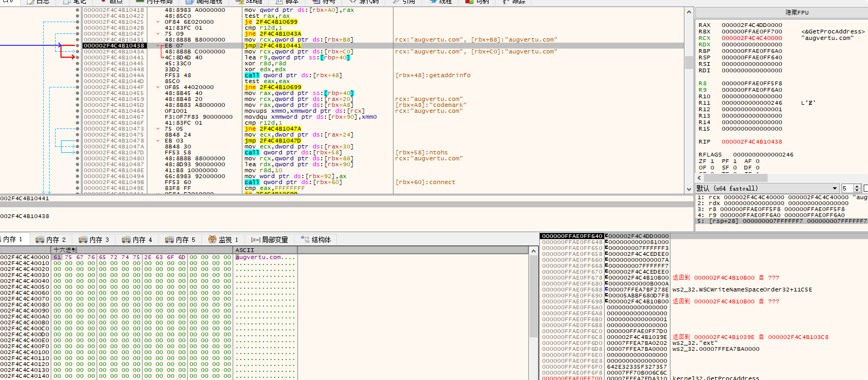Show the 局部变量 local variables panel
868x380 pixels.
coord(269,240)
